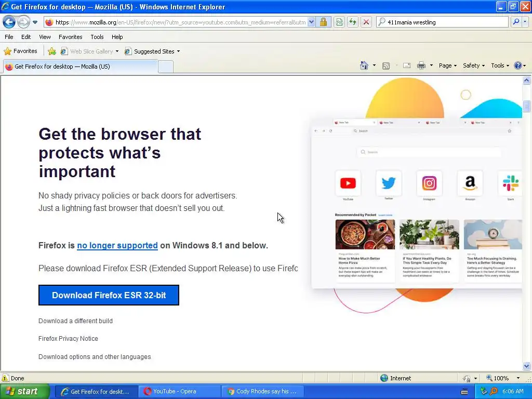
Task: Click the YouTube icon in Firefox preview
Action: 348,183
